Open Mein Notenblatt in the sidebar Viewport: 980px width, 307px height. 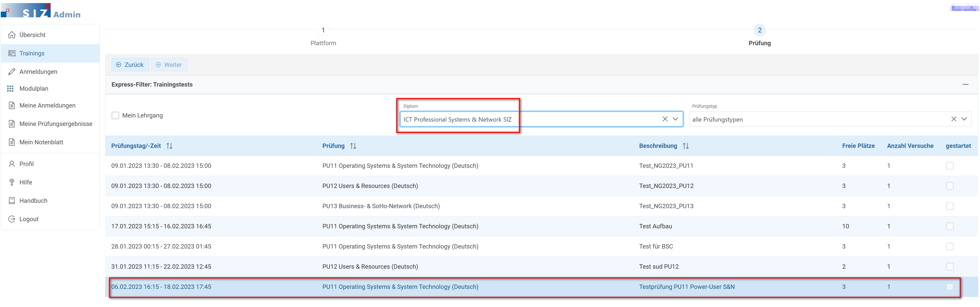click(x=50, y=142)
